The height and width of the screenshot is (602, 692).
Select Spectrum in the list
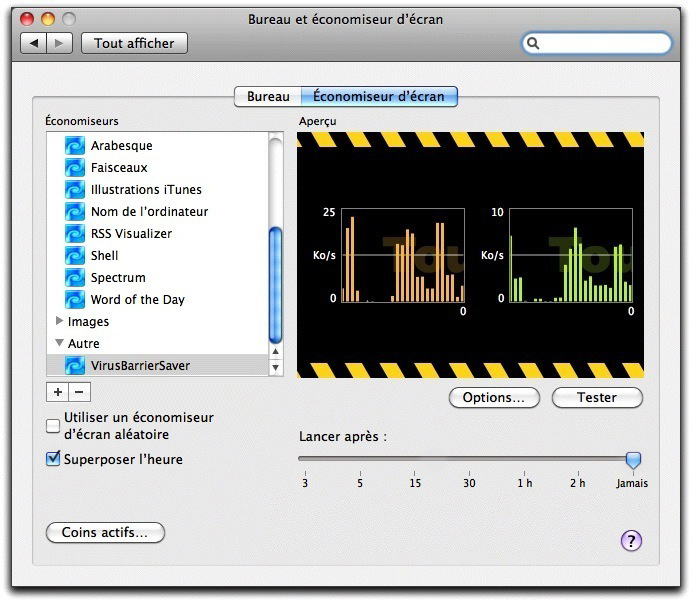point(118,278)
